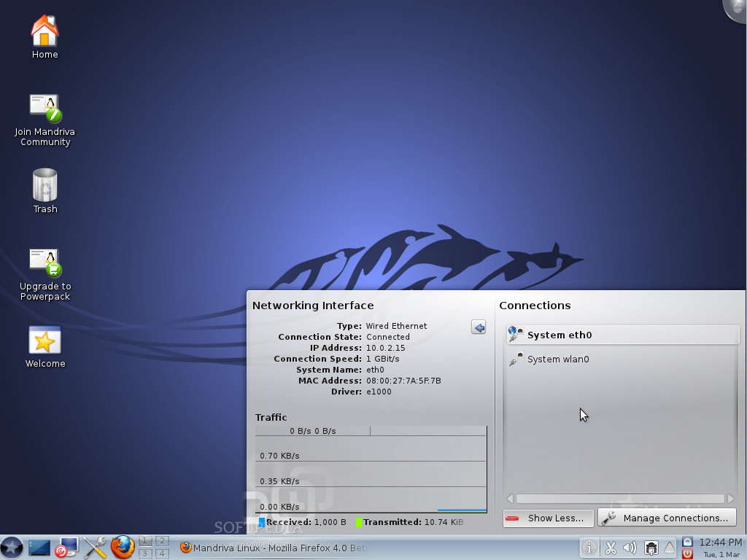The height and width of the screenshot is (560, 747).
Task: Select the System wlan0 connection
Action: 622,359
